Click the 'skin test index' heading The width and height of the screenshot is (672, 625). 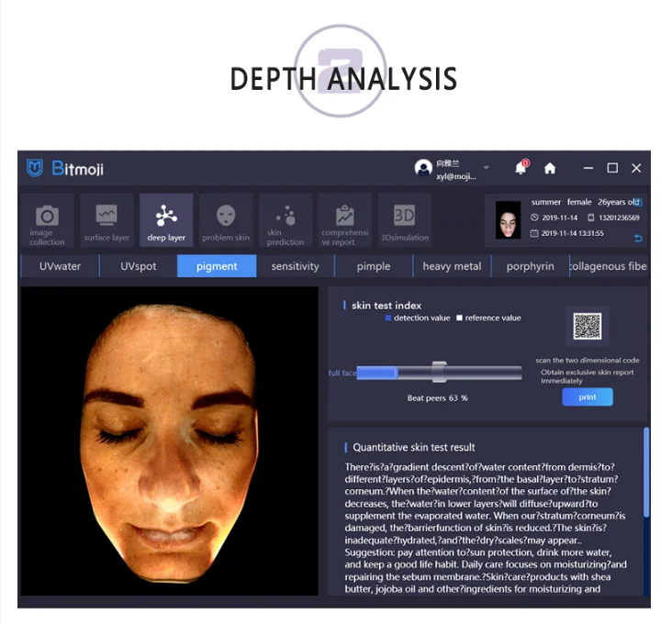point(386,306)
